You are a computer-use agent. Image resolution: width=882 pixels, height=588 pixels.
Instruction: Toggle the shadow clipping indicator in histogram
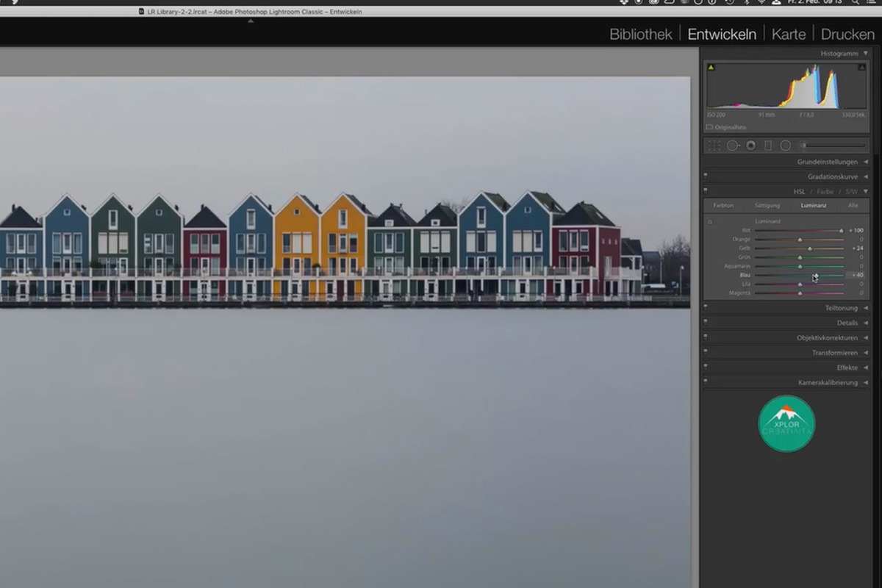click(x=711, y=68)
